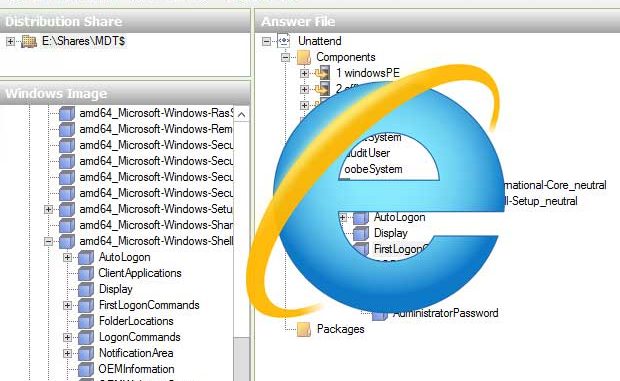Select the International-Core_neutral component entry
The width and height of the screenshot is (620, 381).
(x=555, y=185)
